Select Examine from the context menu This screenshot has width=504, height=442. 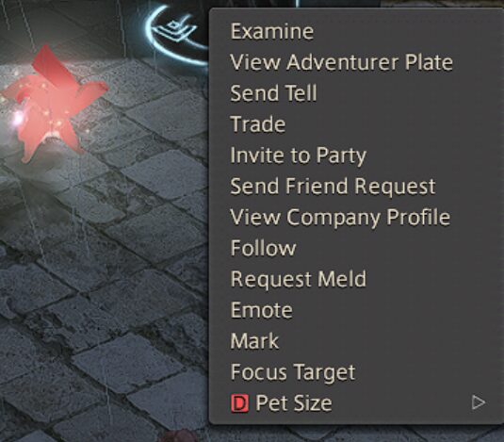click(x=272, y=31)
